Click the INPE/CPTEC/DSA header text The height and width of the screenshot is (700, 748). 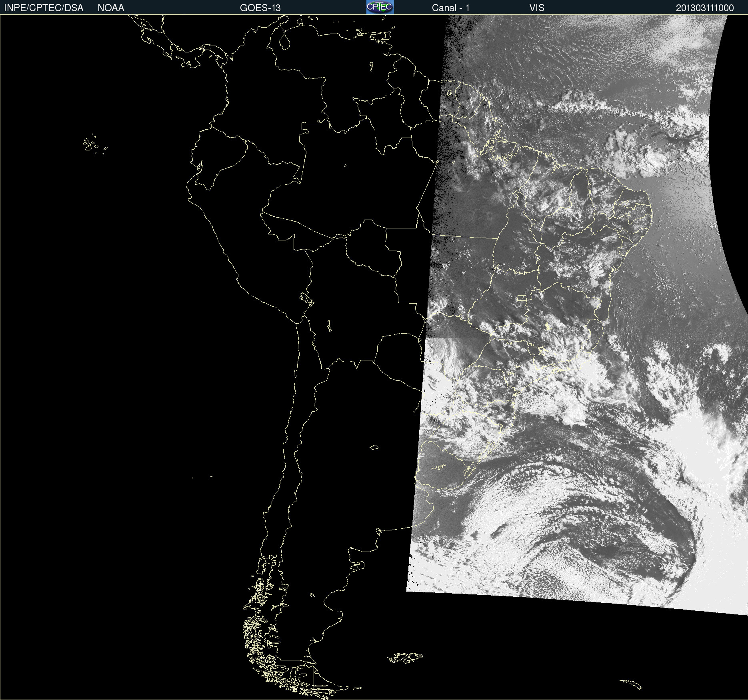[44, 8]
